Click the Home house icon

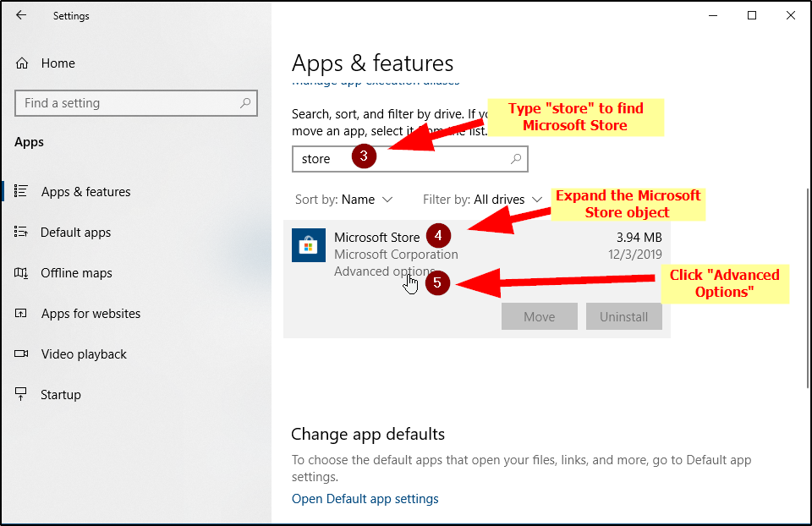tap(22, 63)
